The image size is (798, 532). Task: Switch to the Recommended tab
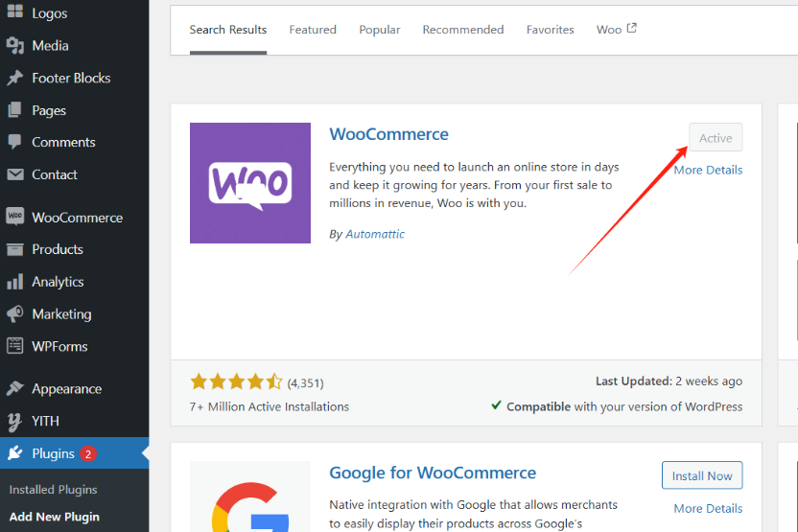click(x=463, y=30)
